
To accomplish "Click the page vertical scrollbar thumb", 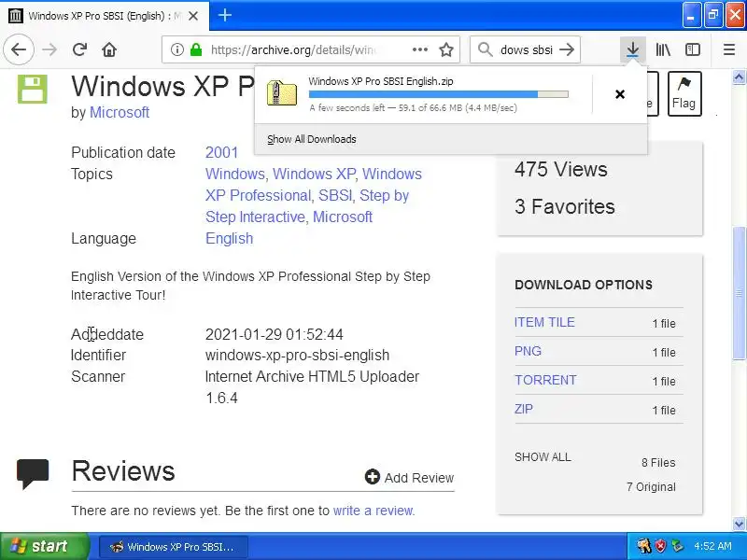I will click(x=739, y=293).
